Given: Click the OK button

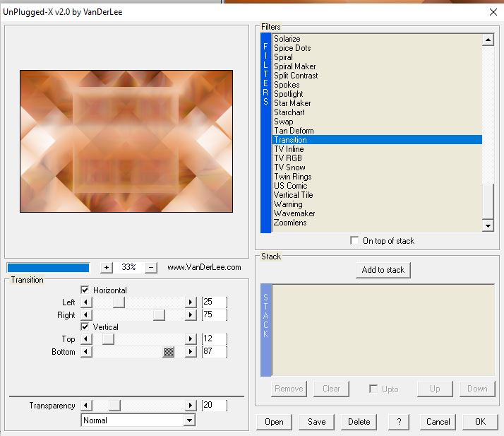Looking at the screenshot, I should tap(480, 422).
